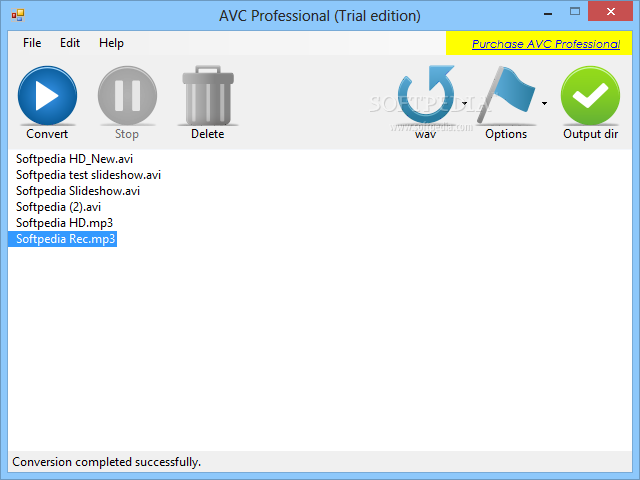Click the wav format label

426,134
